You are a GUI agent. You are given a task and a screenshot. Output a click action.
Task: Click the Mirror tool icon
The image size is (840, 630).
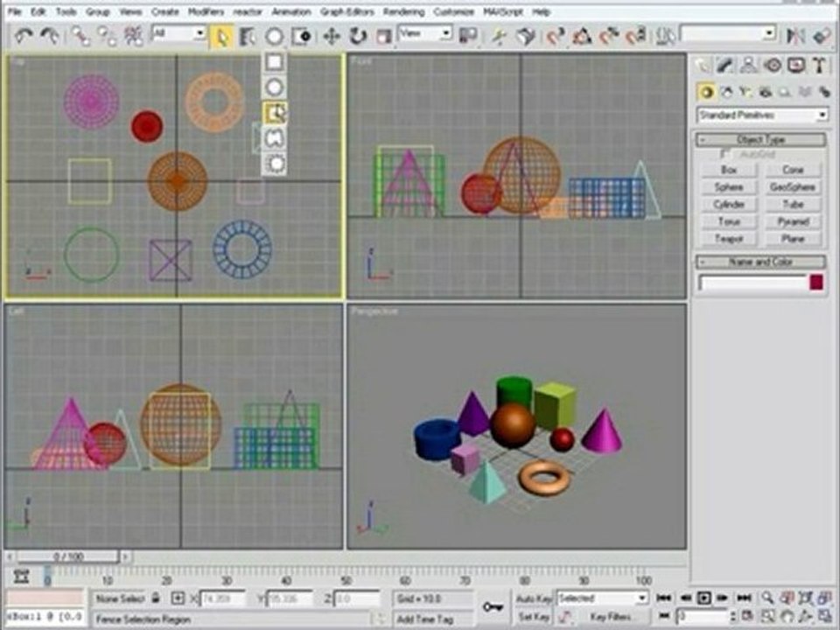pos(795,35)
